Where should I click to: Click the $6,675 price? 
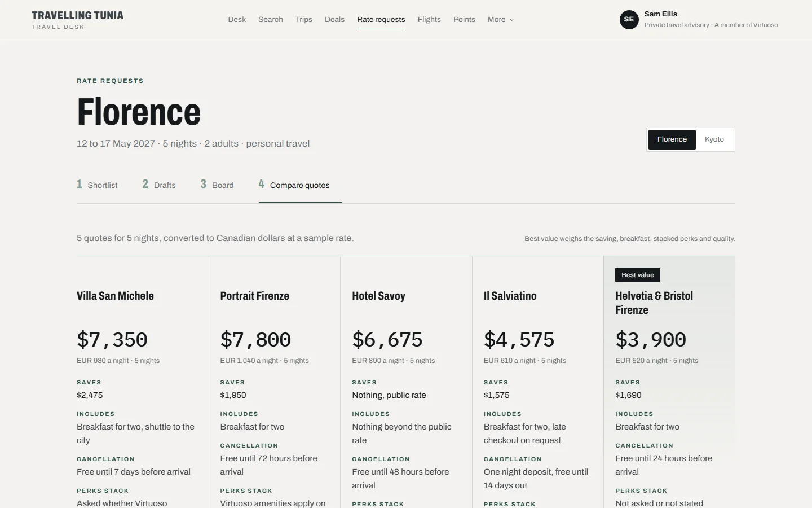[387, 340]
